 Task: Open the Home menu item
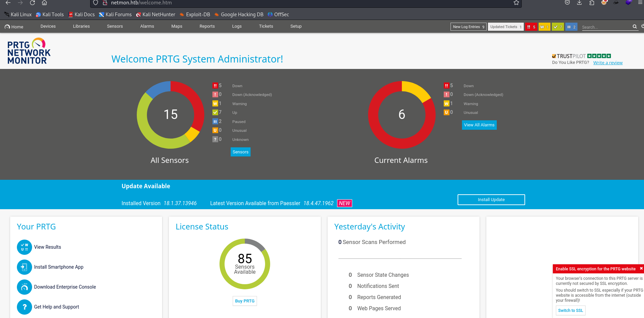point(14,27)
